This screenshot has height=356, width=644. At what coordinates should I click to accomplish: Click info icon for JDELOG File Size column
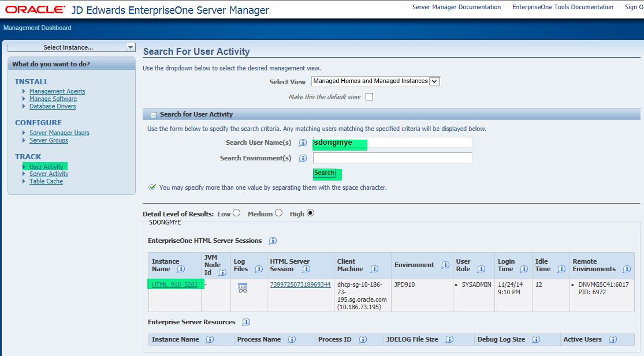click(x=449, y=340)
